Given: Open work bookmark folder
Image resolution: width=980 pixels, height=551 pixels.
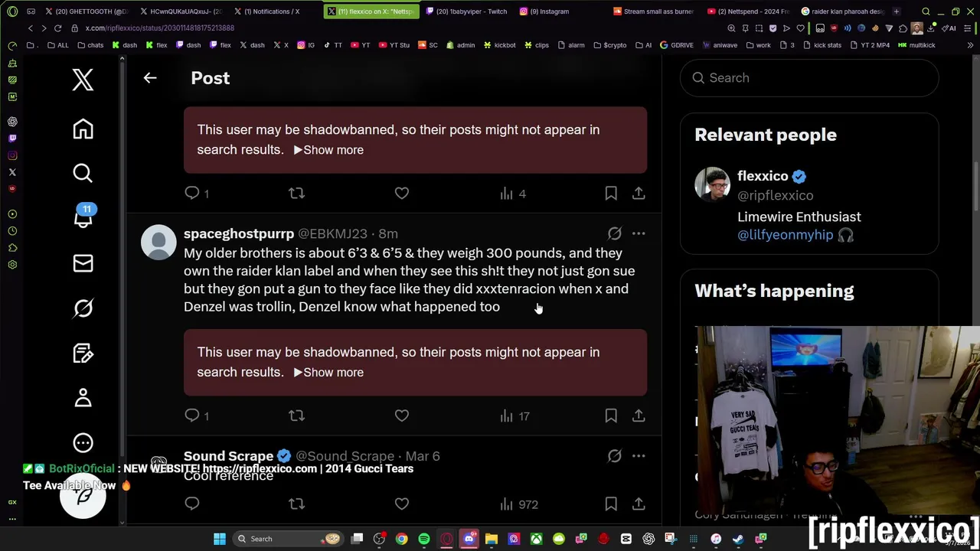Looking at the screenshot, I should click(759, 45).
